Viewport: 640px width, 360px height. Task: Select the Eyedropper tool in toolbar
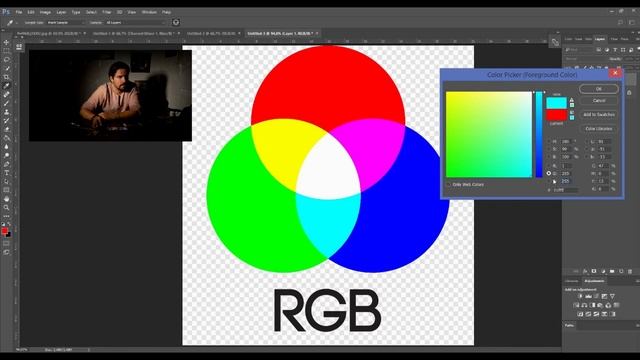coord(6,86)
